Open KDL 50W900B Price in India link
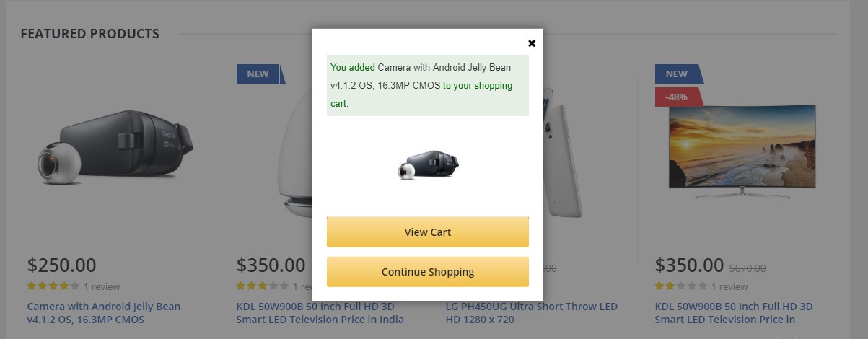This screenshot has width=868, height=339. pyautogui.click(x=320, y=313)
